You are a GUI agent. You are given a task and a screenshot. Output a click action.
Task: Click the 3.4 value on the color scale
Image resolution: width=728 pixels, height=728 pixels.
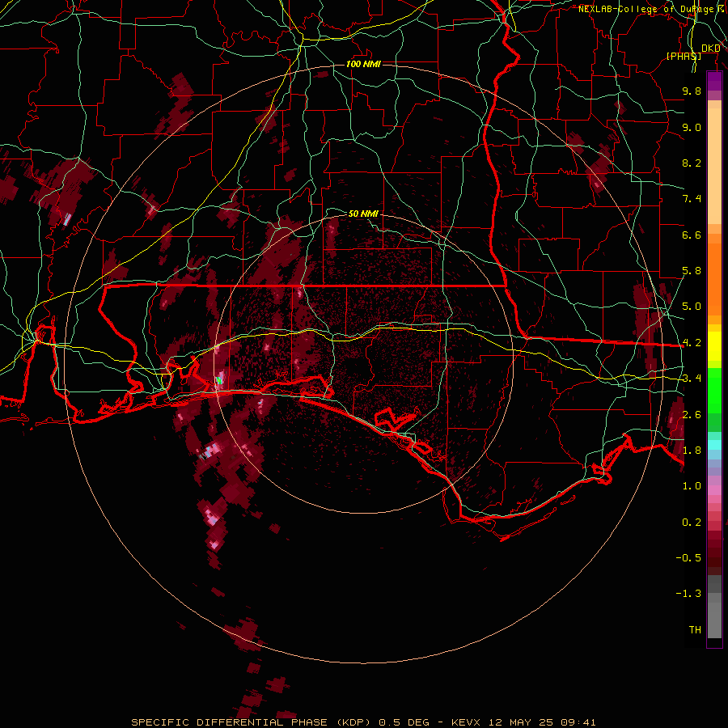click(x=692, y=379)
